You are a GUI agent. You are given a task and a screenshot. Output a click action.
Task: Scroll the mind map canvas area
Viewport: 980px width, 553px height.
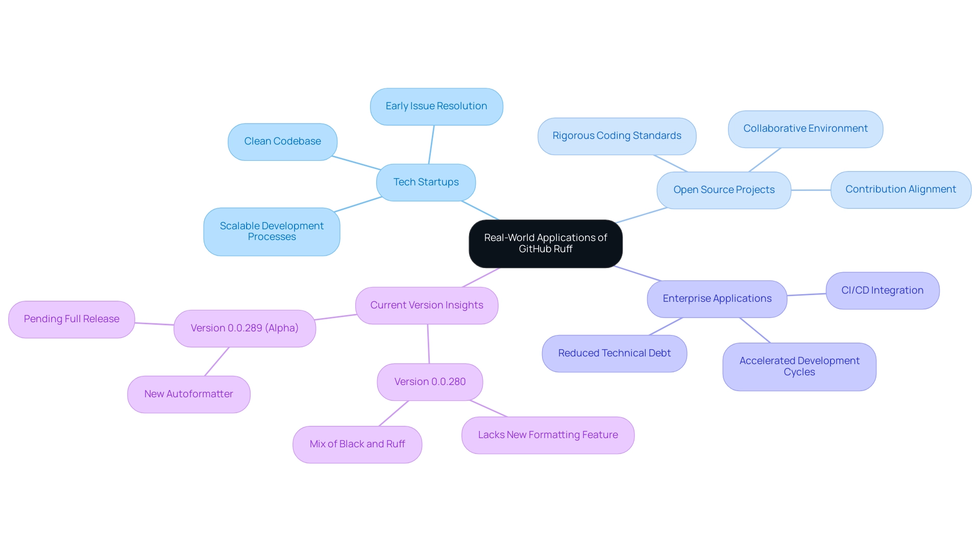(490, 276)
